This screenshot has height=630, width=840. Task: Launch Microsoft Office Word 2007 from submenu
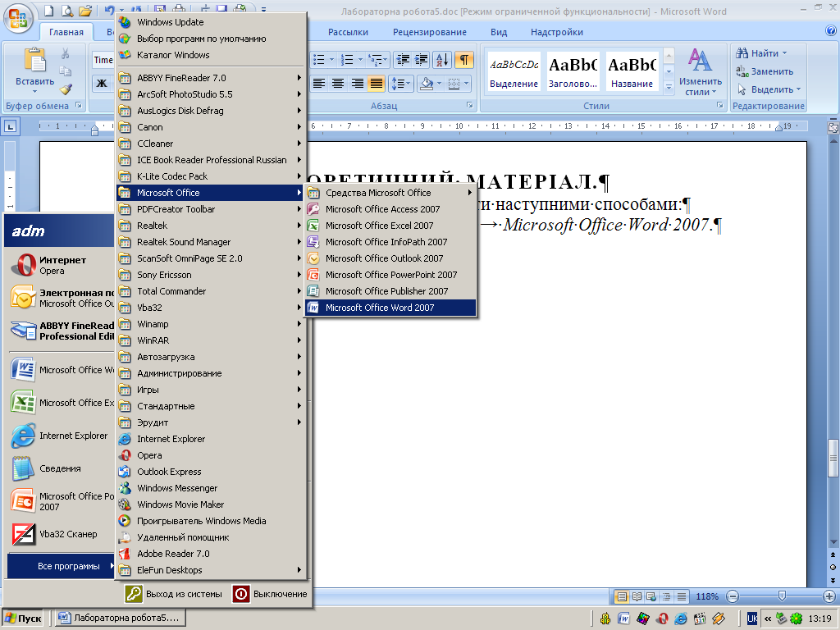[x=390, y=308]
